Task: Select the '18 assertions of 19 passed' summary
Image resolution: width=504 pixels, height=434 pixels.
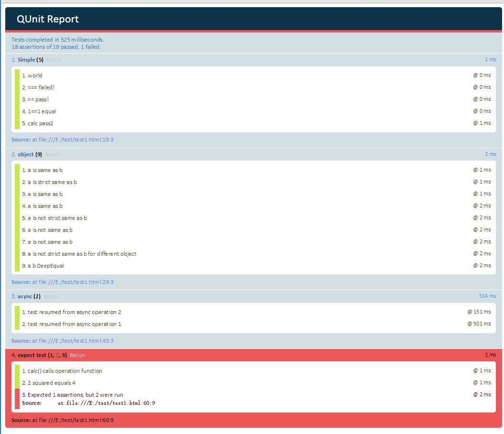Action: [56, 47]
